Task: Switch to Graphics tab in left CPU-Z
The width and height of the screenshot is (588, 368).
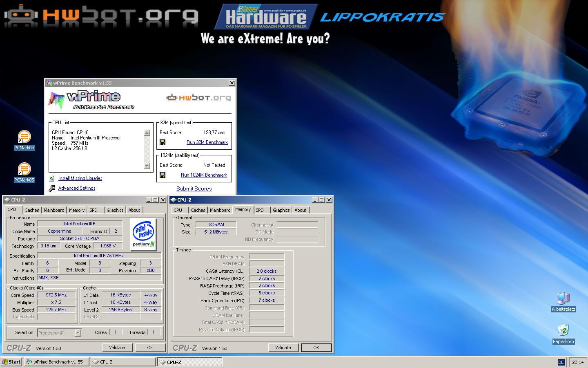Action: pyautogui.click(x=115, y=210)
